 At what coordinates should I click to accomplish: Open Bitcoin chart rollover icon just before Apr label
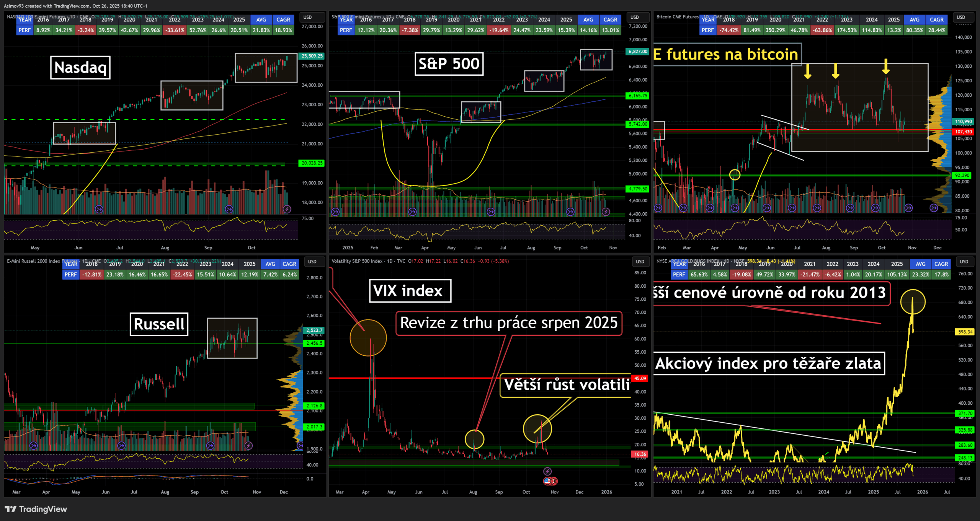pos(710,208)
